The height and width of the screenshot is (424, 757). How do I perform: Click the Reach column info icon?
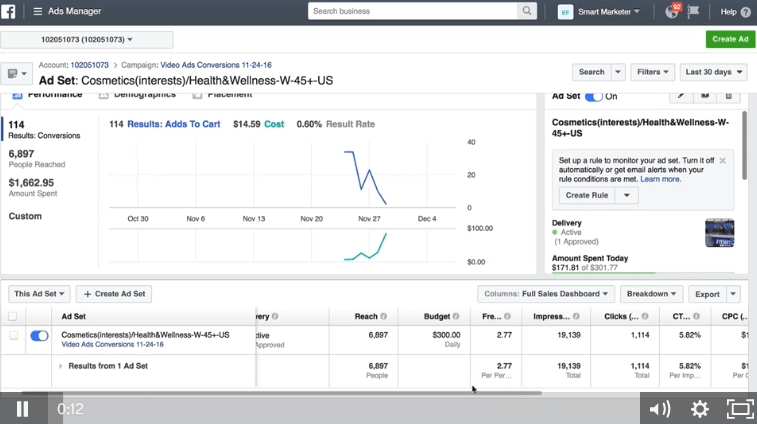(x=383, y=316)
